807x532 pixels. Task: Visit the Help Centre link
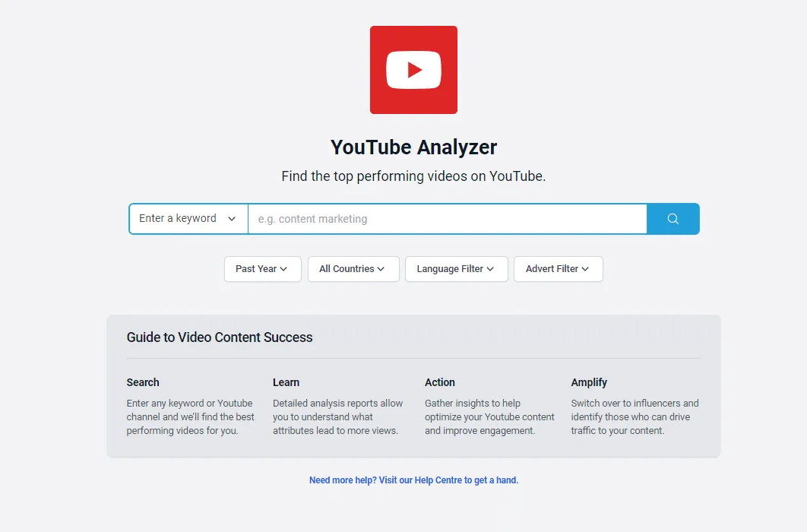pos(413,480)
